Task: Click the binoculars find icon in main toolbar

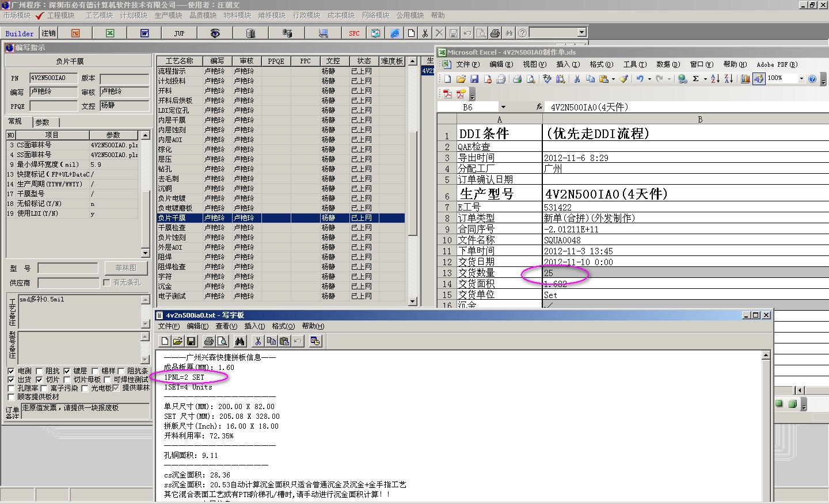Action: tap(508, 33)
